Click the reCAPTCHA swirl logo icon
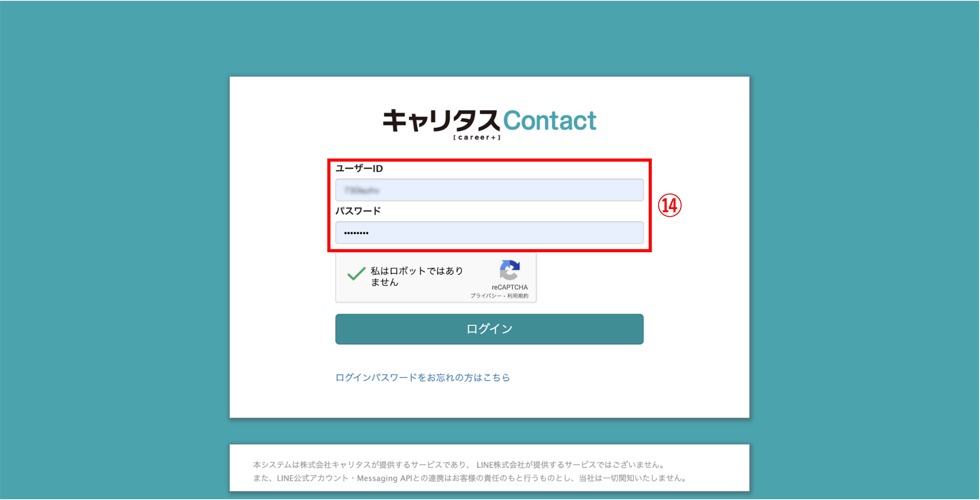This screenshot has height=500, width=980. tap(510, 270)
